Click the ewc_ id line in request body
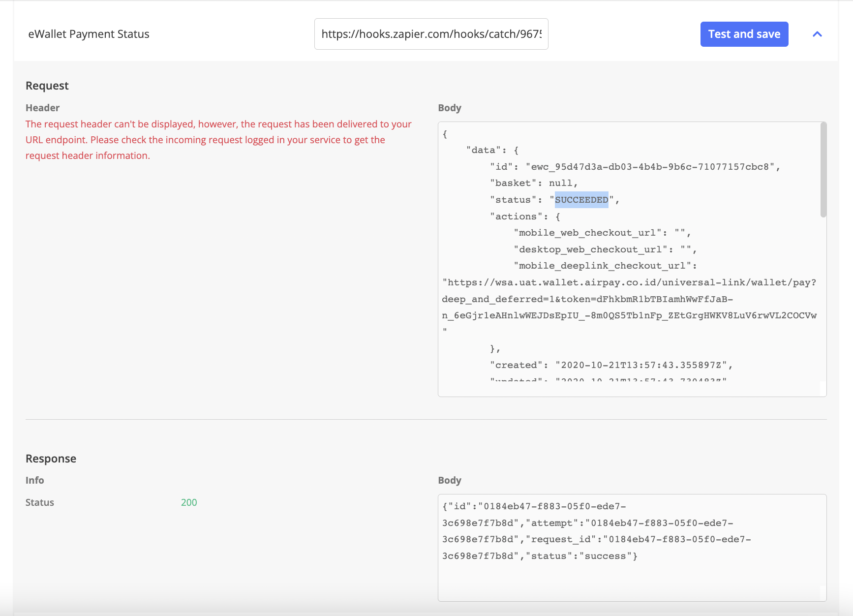 coord(635,167)
